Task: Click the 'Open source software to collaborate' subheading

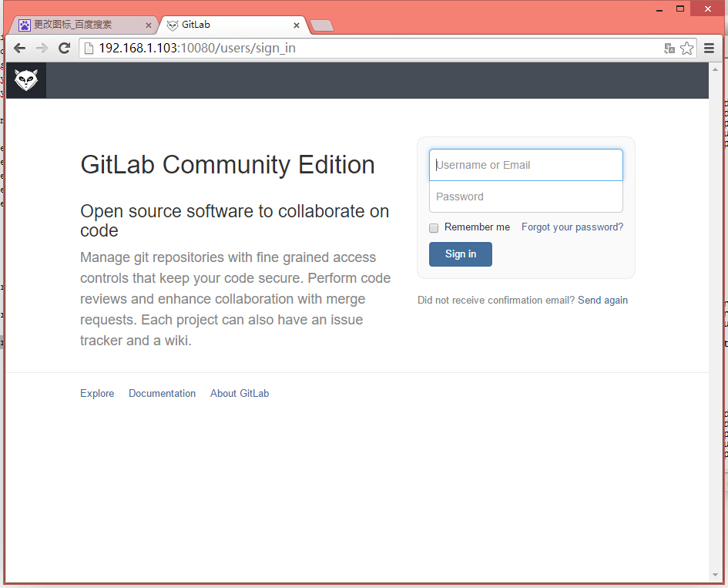Action: [234, 220]
